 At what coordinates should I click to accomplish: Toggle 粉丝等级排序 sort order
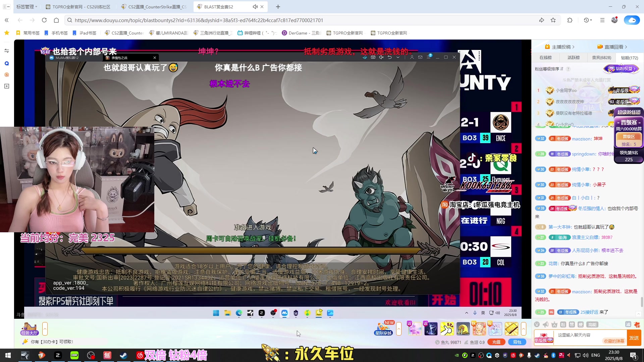pyautogui.click(x=549, y=69)
